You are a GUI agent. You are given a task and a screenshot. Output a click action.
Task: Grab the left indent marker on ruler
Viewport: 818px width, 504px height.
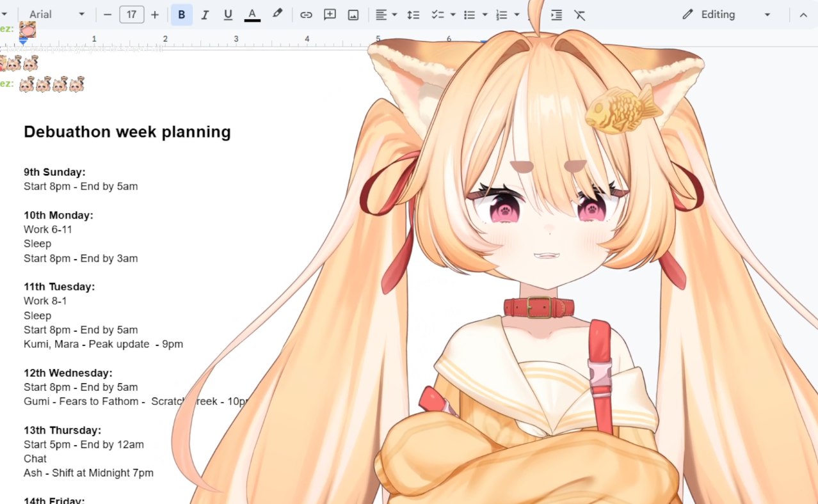pos(23,41)
